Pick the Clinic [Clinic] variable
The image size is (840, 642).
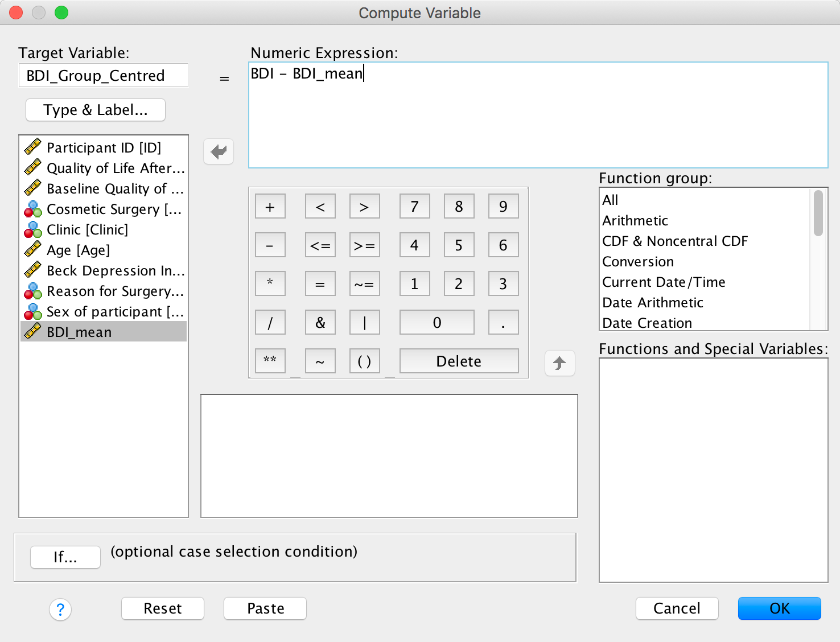[x=87, y=230]
